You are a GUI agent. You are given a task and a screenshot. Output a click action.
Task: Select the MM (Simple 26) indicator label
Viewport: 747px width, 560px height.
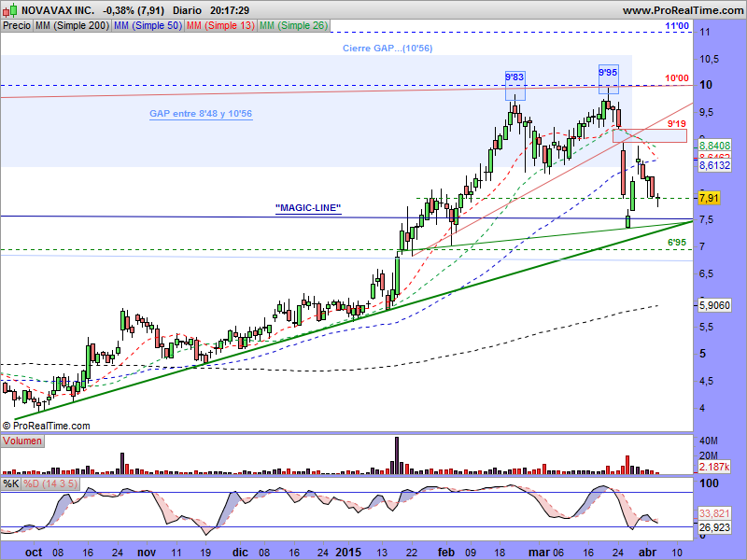pyautogui.click(x=293, y=26)
